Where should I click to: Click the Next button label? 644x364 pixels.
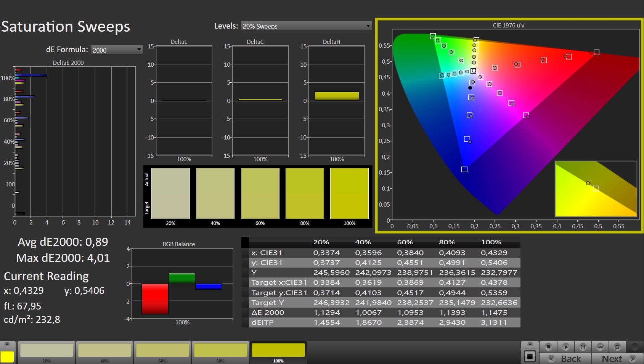click(612, 359)
